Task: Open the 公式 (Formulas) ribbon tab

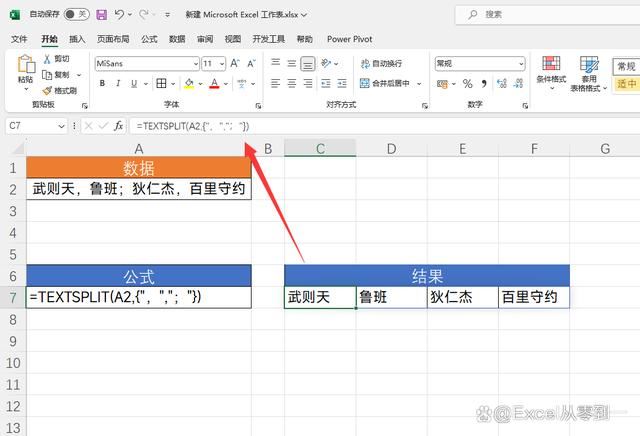Action: point(149,39)
